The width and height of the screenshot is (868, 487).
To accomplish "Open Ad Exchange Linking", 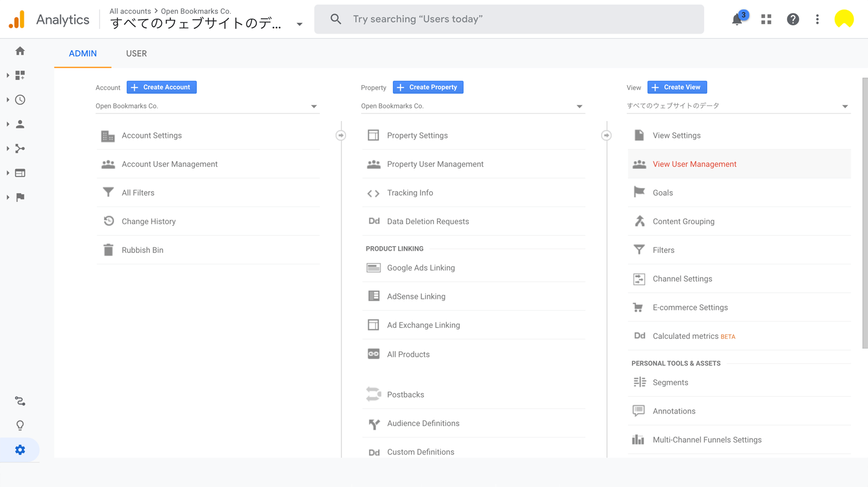I will (424, 325).
